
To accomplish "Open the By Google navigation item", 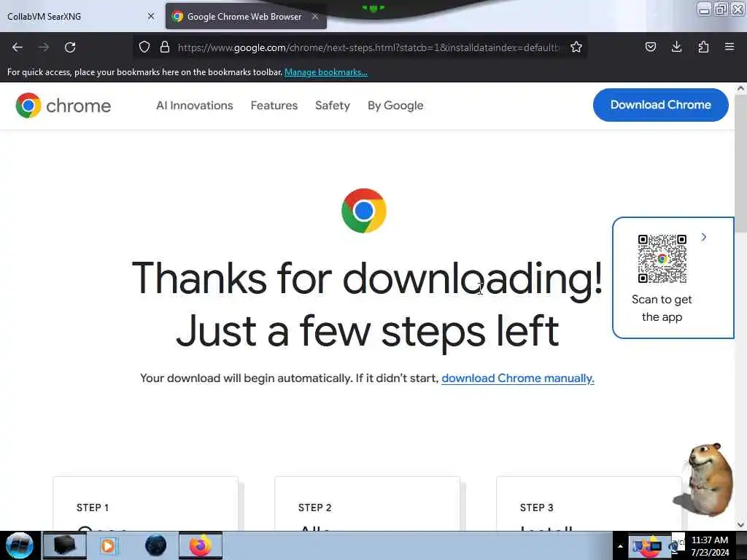I will pos(395,105).
